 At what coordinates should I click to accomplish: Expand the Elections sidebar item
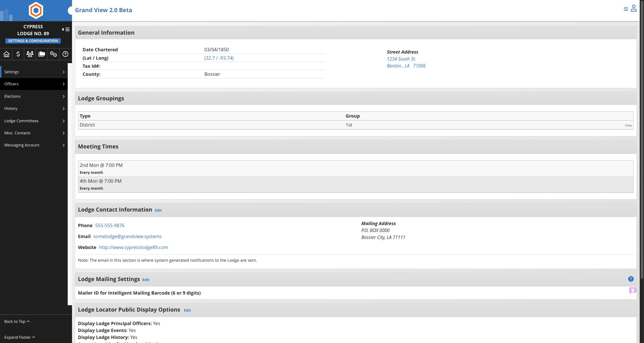34,96
